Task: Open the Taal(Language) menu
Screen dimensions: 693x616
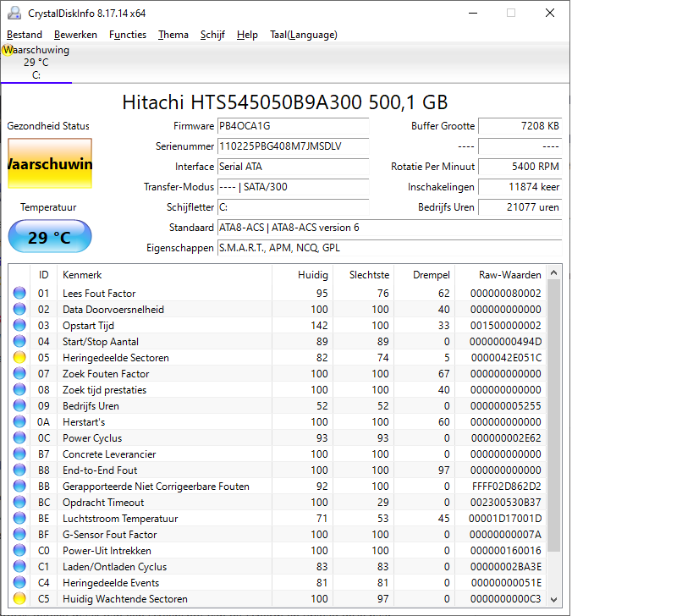Action: tap(303, 35)
